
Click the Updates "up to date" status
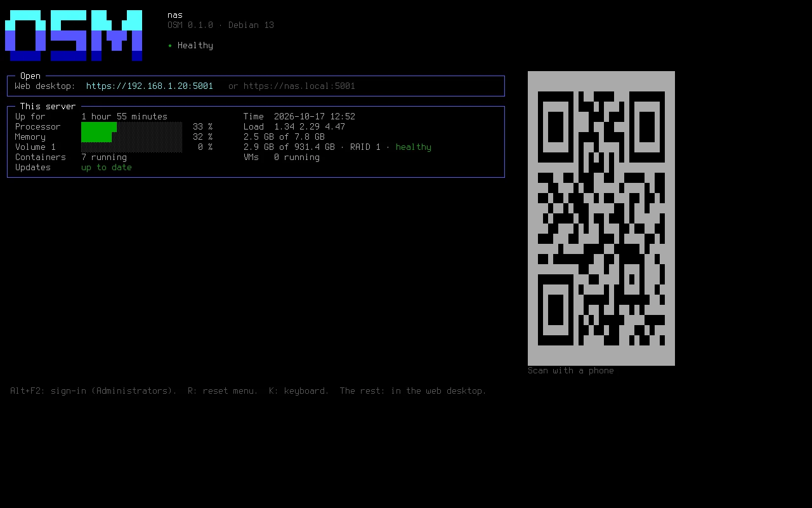(x=107, y=168)
